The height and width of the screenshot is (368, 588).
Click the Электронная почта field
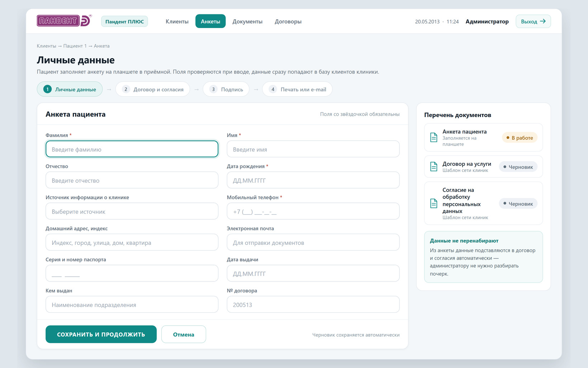[x=313, y=242]
